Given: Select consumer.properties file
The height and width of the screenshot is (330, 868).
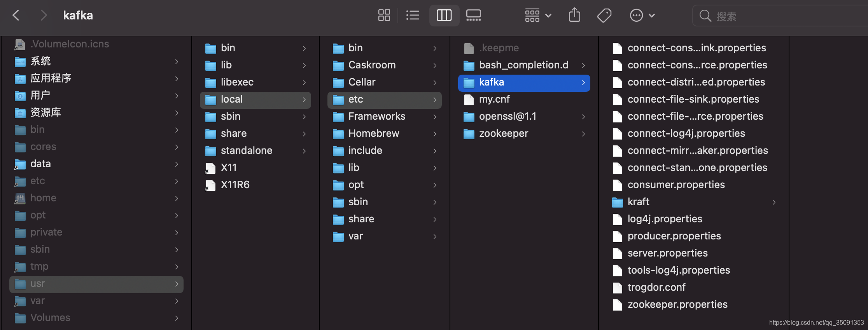Looking at the screenshot, I should click(x=694, y=185).
